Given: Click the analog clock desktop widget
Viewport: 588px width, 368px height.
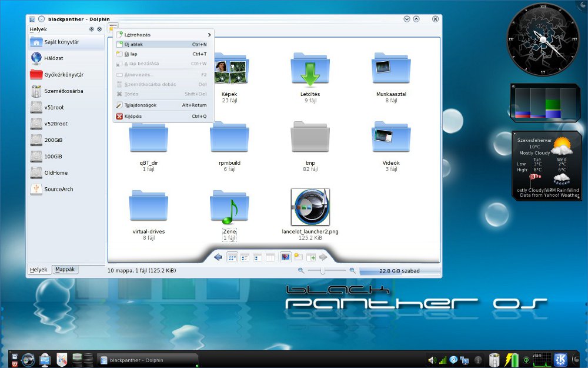Looking at the screenshot, I should pos(543,39).
